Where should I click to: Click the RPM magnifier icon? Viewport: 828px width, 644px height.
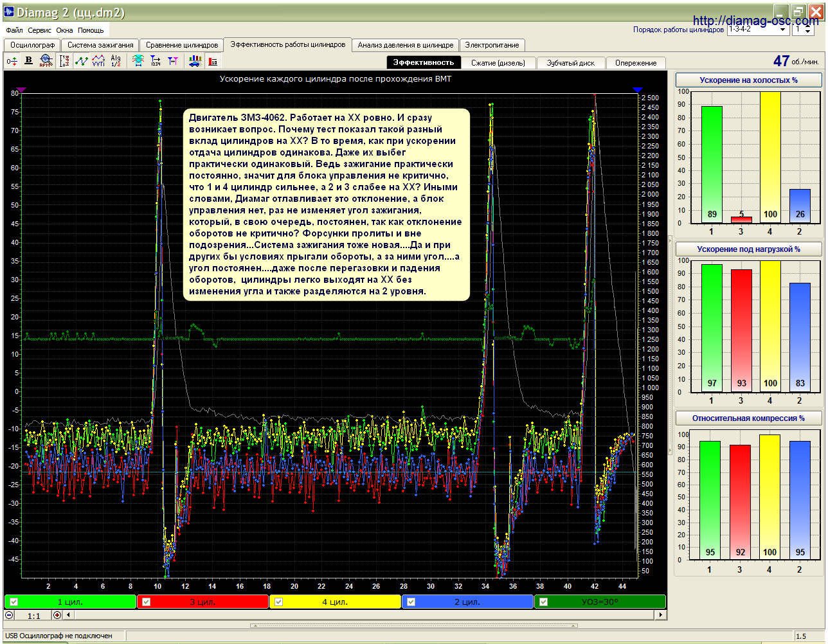coord(46,61)
